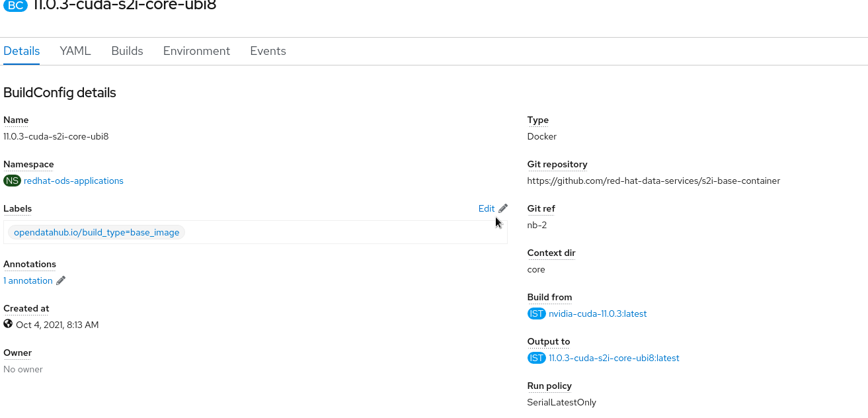Switch to the YAML tab
This screenshot has height=418, width=868.
point(75,51)
